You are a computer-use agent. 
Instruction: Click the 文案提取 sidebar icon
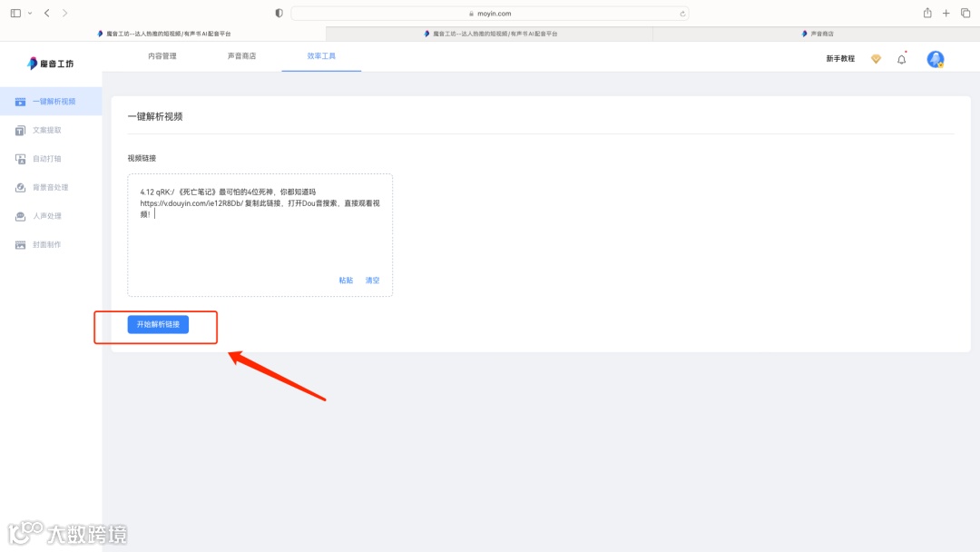(20, 130)
